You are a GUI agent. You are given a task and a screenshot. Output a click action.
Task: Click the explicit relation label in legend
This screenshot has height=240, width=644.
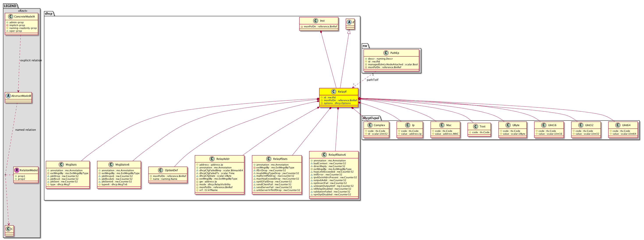31,60
